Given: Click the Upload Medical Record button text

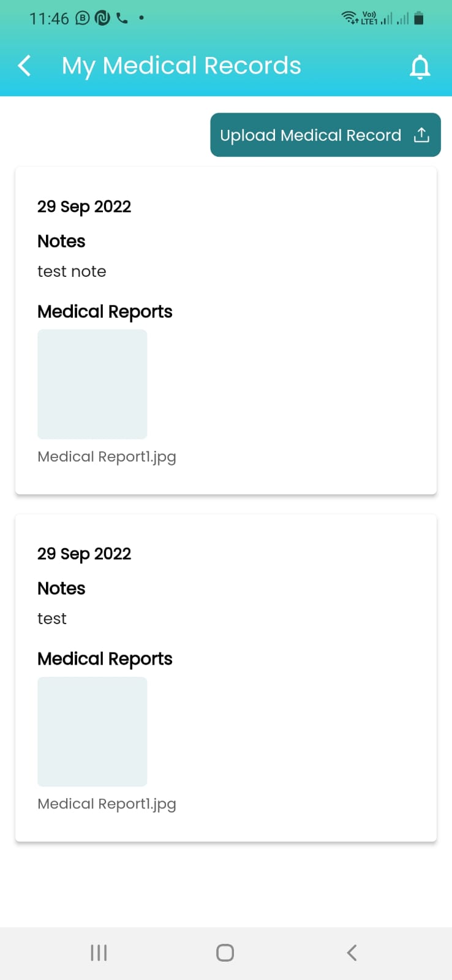Looking at the screenshot, I should click(x=311, y=135).
